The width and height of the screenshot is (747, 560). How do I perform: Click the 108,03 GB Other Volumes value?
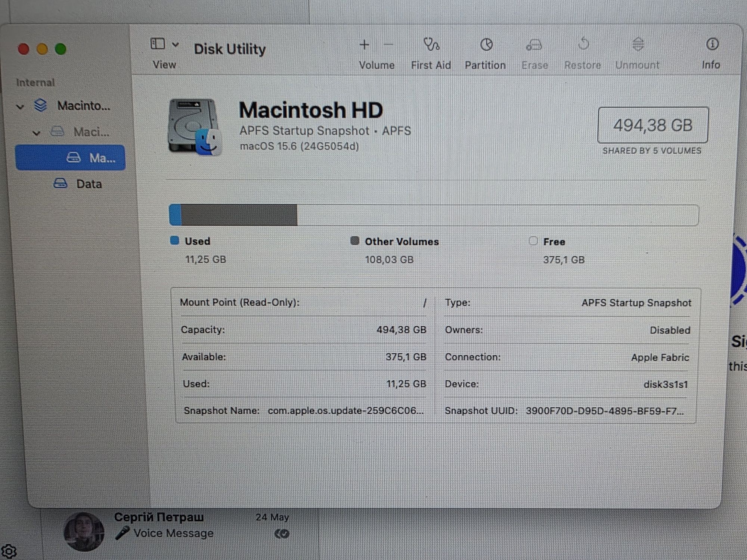pyautogui.click(x=389, y=259)
